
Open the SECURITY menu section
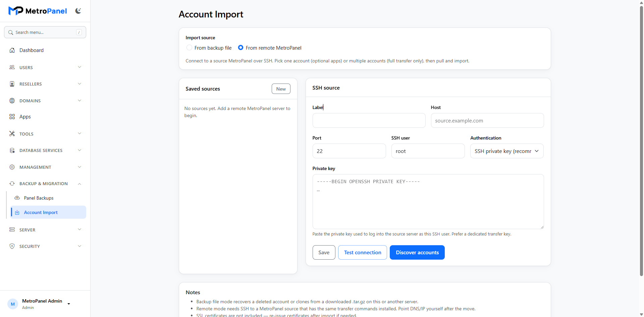(45, 246)
